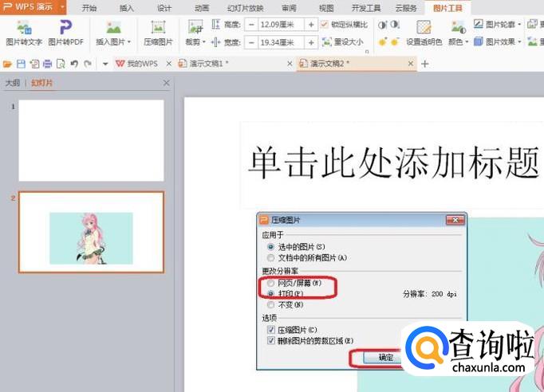Screen dimensions: 544x392
Task: Click 设置透明色 icon
Action: click(424, 27)
